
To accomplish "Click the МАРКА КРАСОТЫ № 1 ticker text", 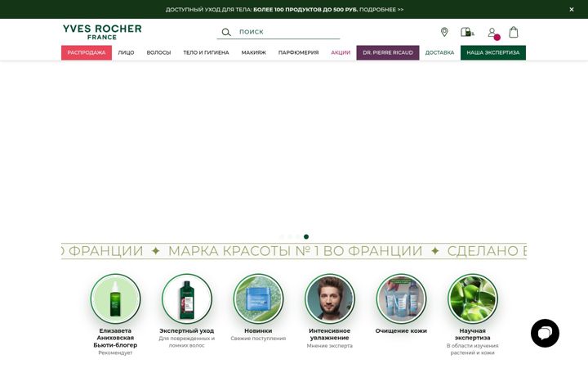I will [295, 251].
